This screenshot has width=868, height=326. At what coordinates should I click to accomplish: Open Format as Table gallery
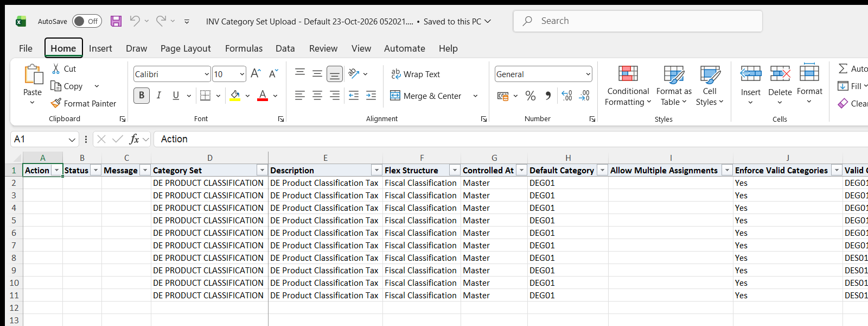click(x=674, y=86)
